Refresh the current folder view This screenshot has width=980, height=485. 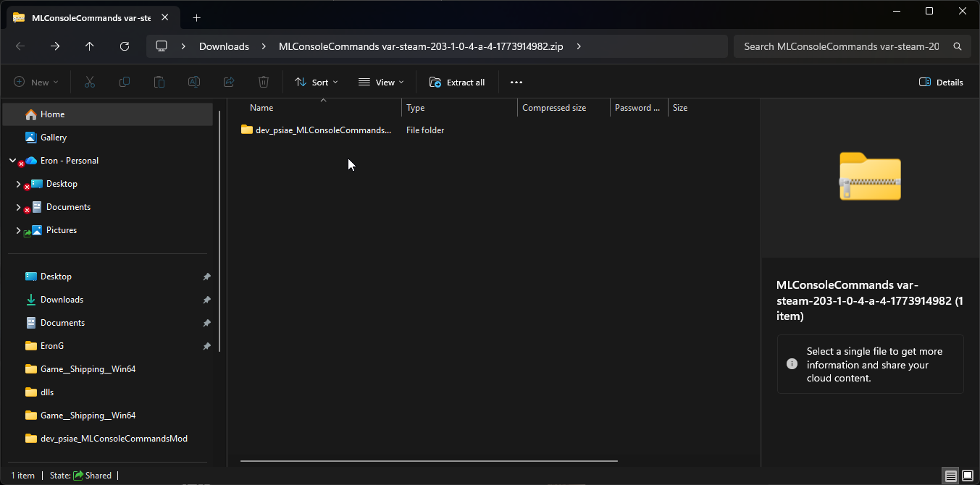[125, 46]
